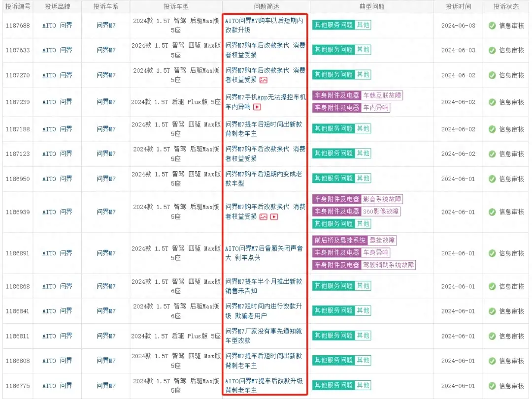
Task: Open description 'AITO问界M7后备厢关闭声音大 刹车点头'
Action: click(264, 253)
